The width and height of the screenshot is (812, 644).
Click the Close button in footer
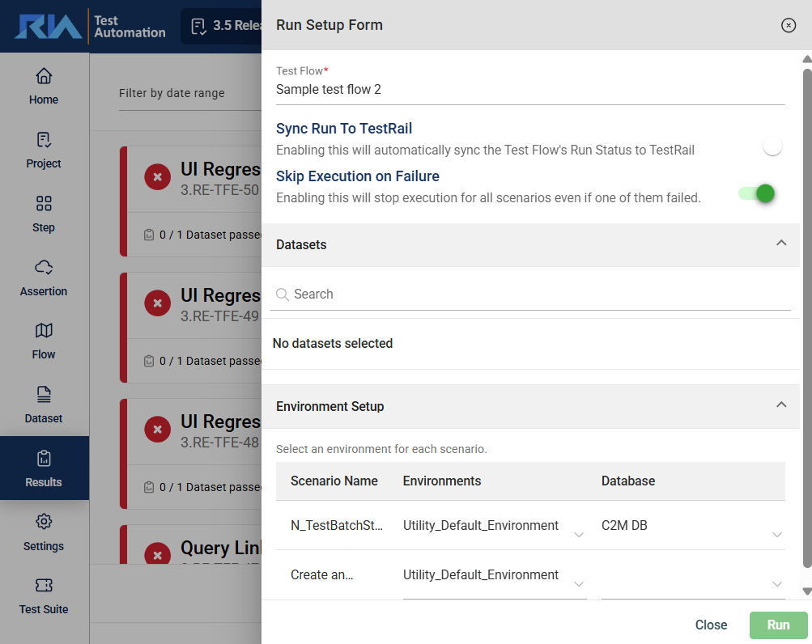[x=711, y=625]
